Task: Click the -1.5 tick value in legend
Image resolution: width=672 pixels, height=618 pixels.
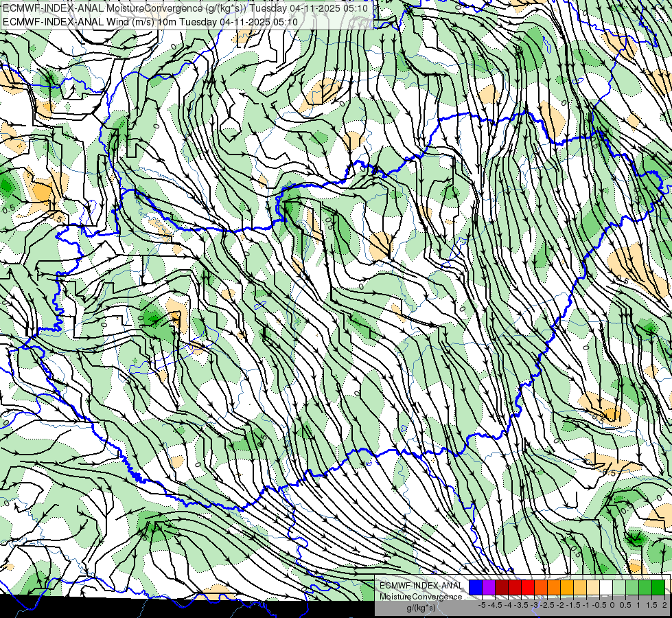Action: coord(573,605)
